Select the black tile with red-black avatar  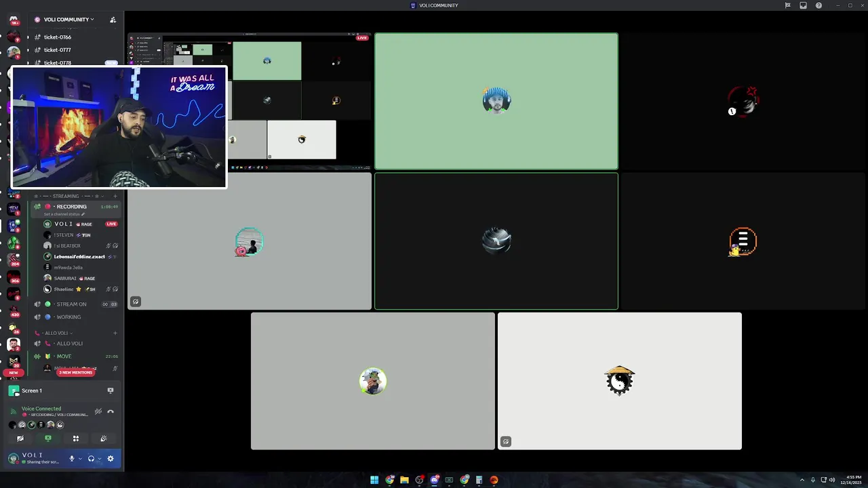[743, 101]
